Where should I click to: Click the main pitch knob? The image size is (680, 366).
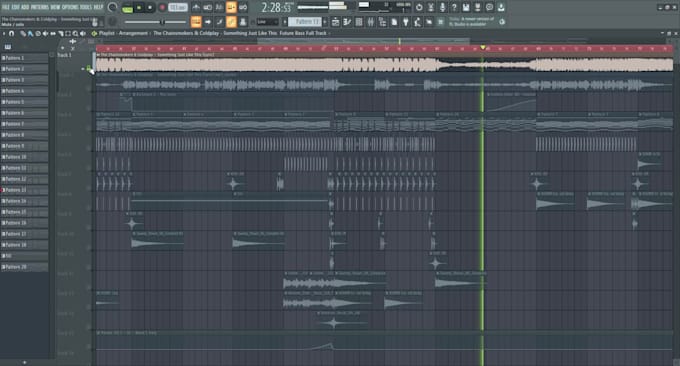click(x=112, y=22)
